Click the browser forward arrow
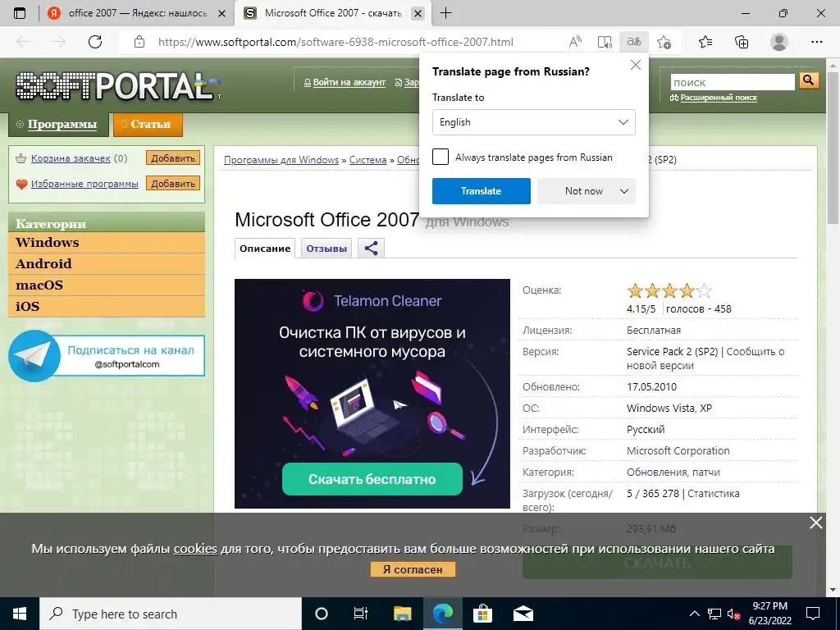 click(x=59, y=42)
